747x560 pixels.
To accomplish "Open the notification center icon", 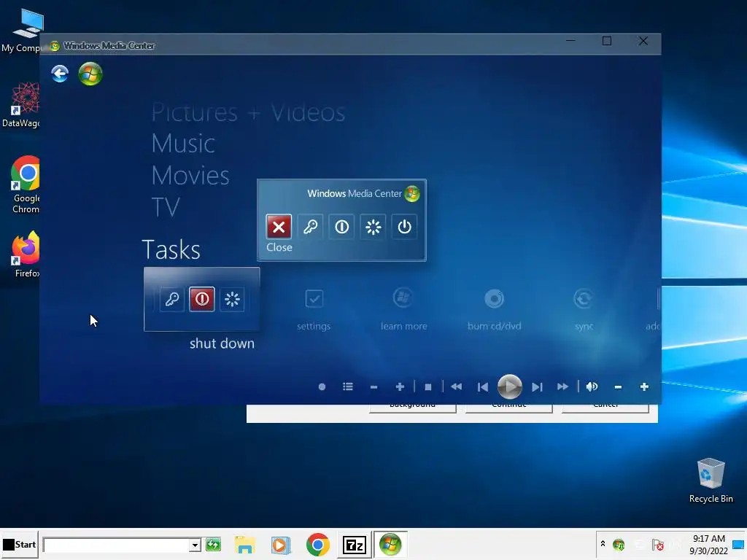I will click(x=739, y=545).
